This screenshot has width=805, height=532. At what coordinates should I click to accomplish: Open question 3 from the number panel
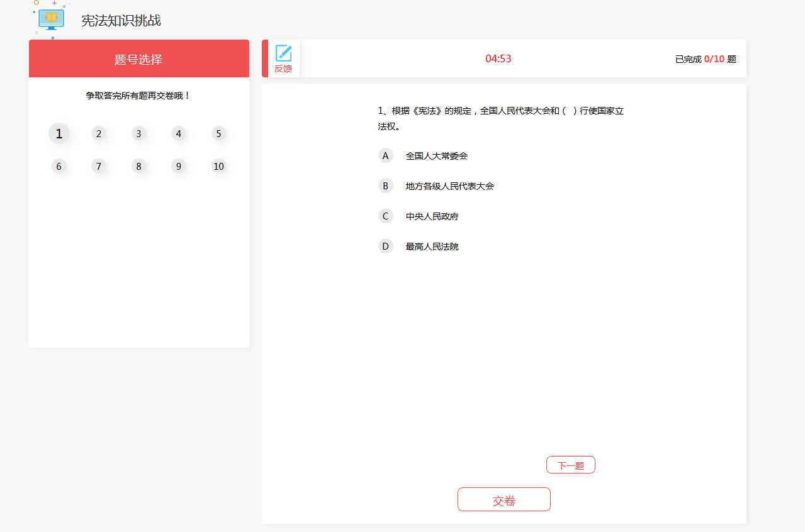pos(138,133)
